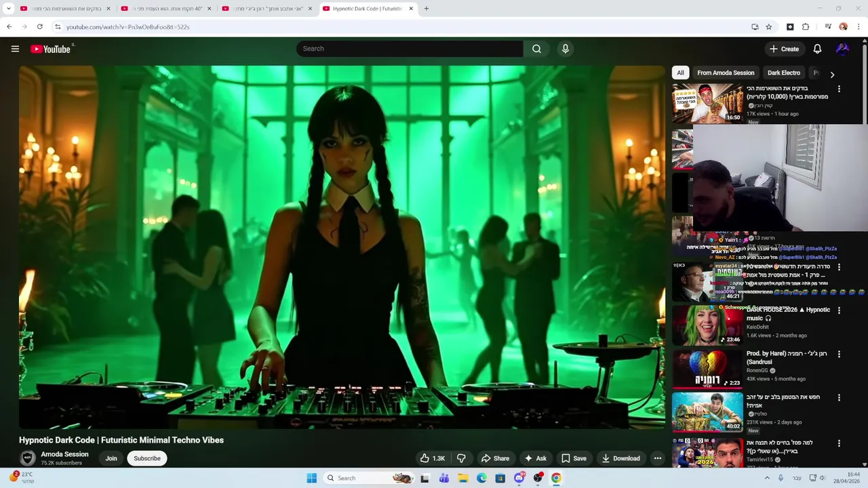Viewport: 868px width, 488px height.
Task: Open File Explorer from taskbar
Action: tap(462, 478)
